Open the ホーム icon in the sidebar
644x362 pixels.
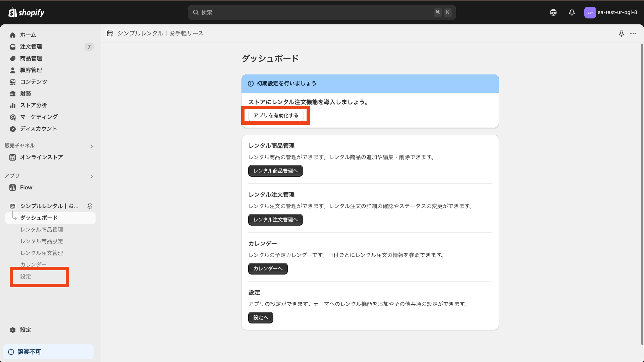pos(12,35)
